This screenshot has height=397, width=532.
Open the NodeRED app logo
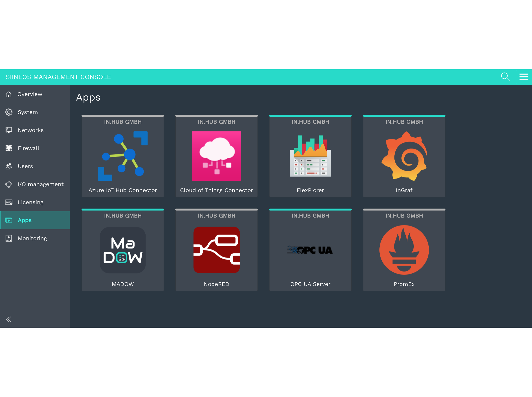pyautogui.click(x=217, y=250)
